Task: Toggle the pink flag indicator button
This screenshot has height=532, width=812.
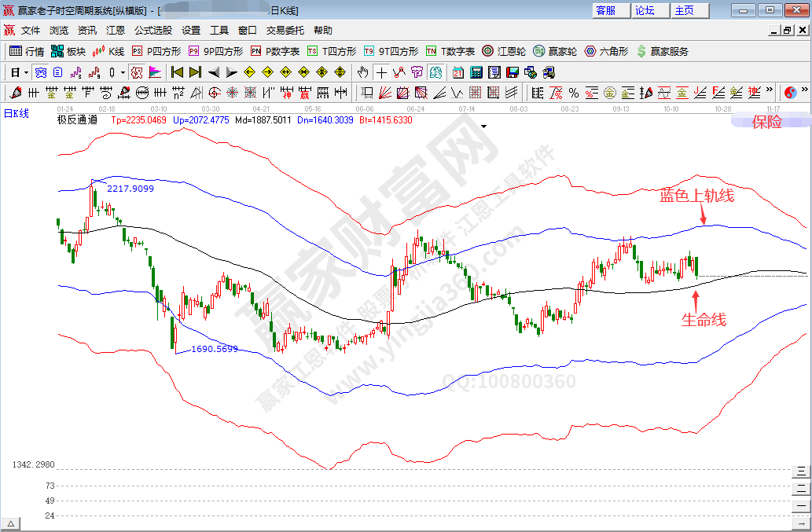Action: click(x=154, y=72)
